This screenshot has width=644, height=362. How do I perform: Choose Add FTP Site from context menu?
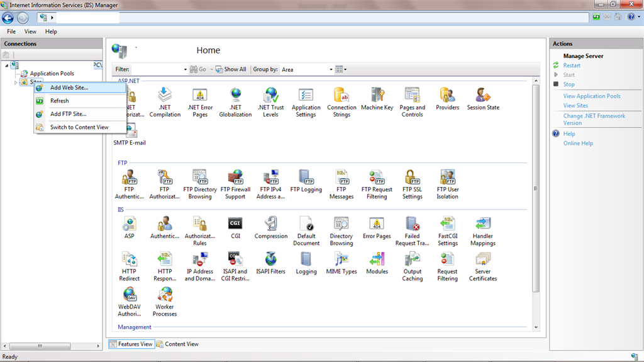point(80,114)
